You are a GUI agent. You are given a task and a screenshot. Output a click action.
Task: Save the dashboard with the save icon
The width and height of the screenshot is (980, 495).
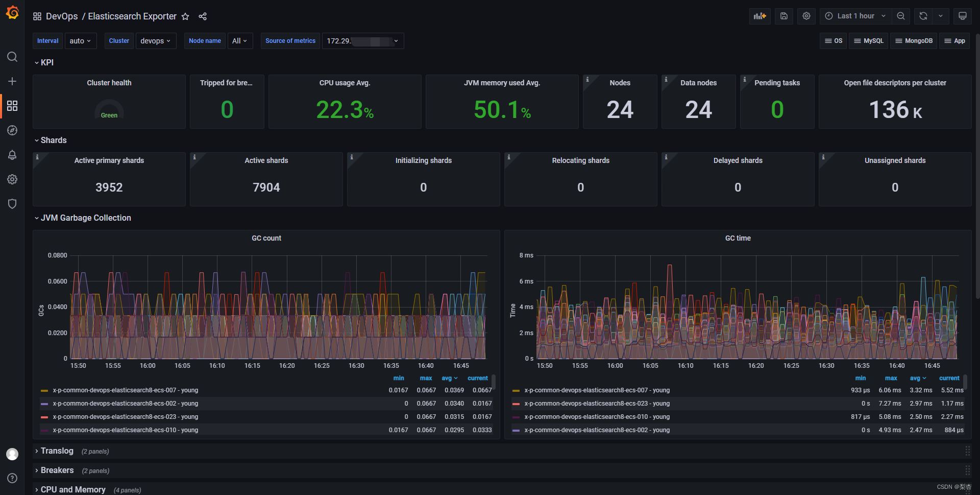[x=784, y=16]
